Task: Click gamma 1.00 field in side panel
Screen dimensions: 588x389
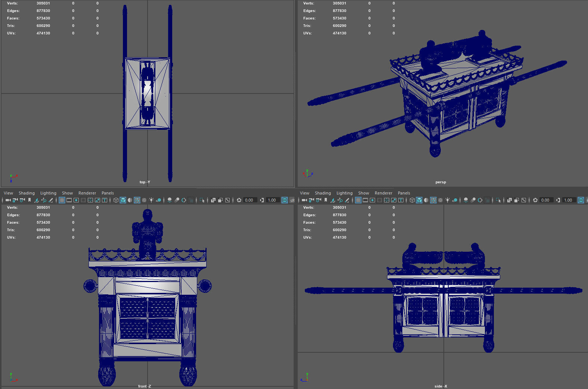Action: tap(569, 200)
